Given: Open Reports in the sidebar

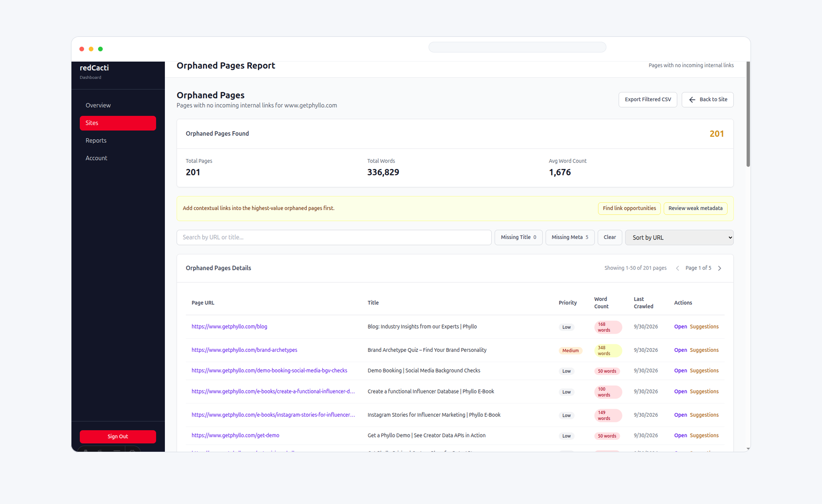Looking at the screenshot, I should tap(118, 140).
